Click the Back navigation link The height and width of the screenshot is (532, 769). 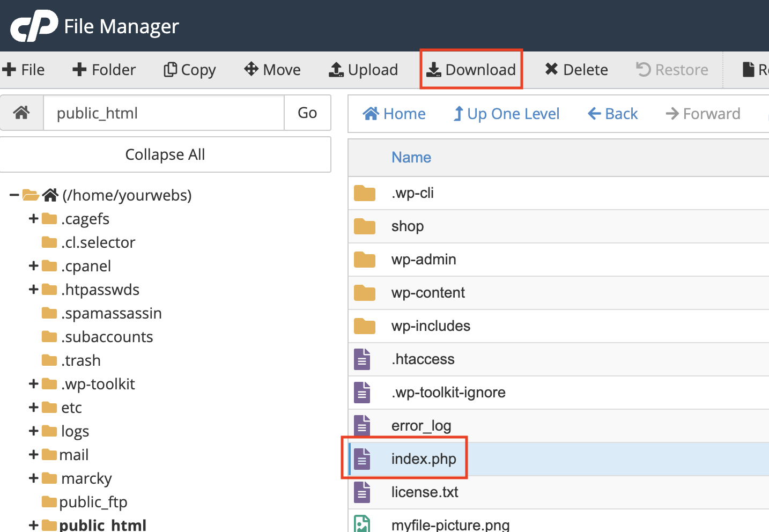point(613,114)
